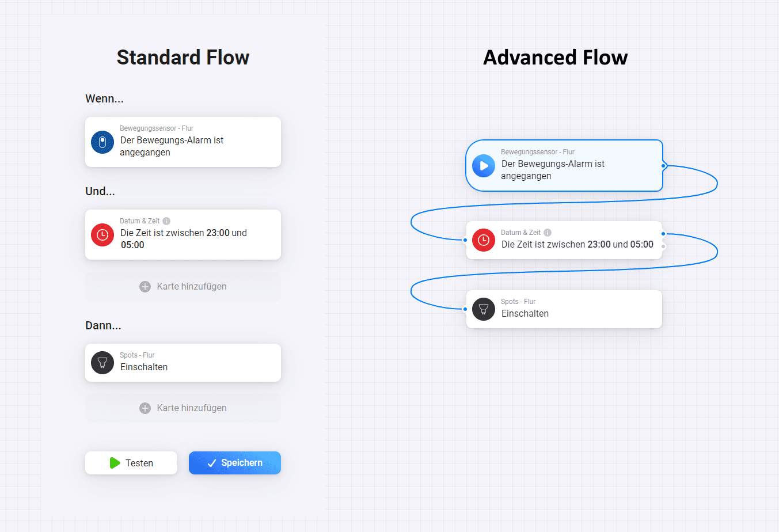The height and width of the screenshot is (532, 779).
Task: Click the blue true-output dot on Advanced time card
Action: pos(663,234)
